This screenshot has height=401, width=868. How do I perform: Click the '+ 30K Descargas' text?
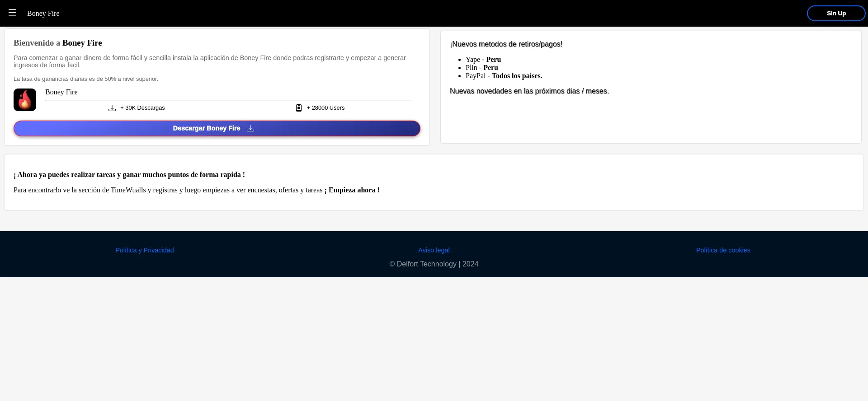point(142,108)
